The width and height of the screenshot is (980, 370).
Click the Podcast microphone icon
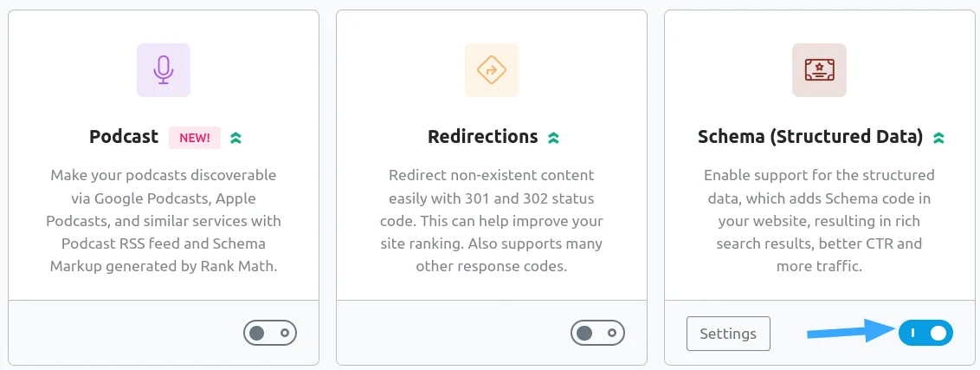[x=164, y=70]
